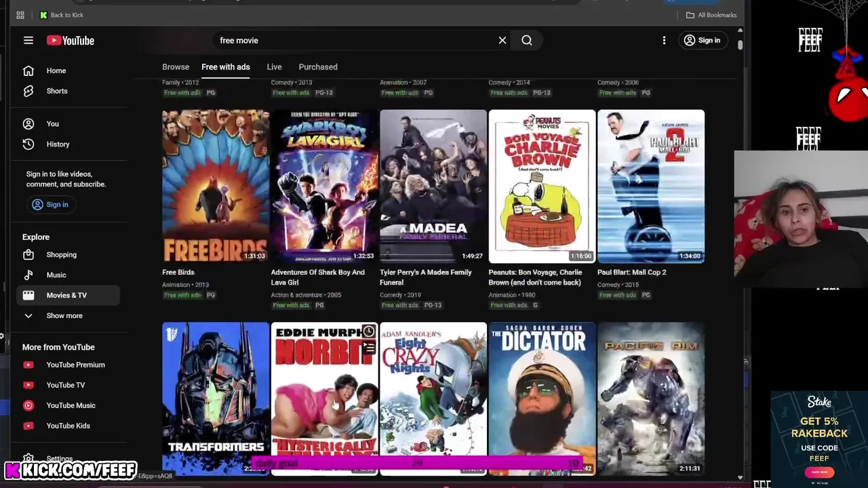Open the three-dot settings menu
868x488 pixels.
(x=664, y=41)
